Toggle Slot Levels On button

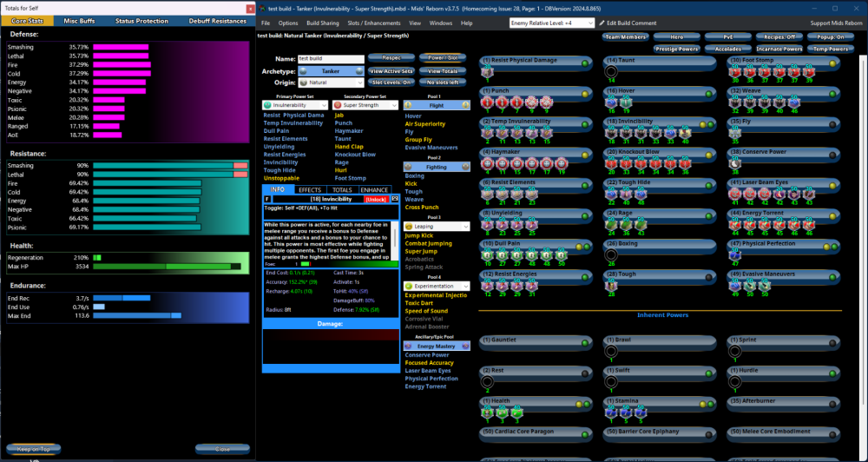[x=392, y=82]
